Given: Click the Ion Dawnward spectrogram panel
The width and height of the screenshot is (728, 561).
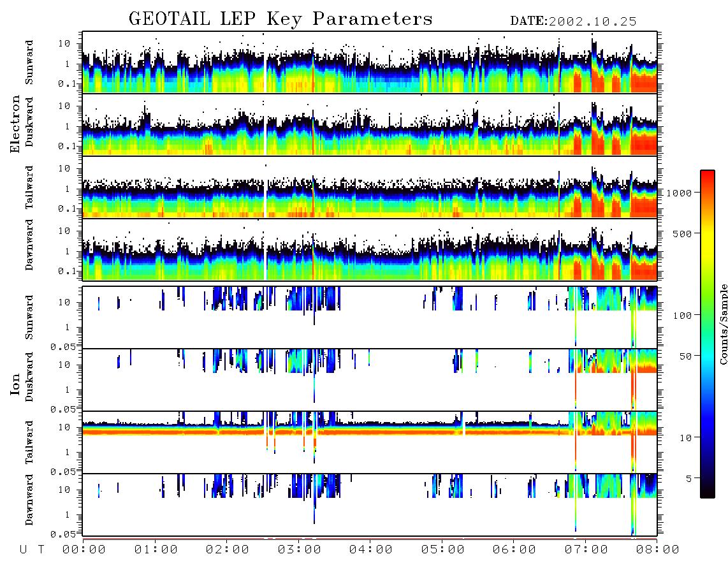Looking at the screenshot, I should [x=370, y=504].
